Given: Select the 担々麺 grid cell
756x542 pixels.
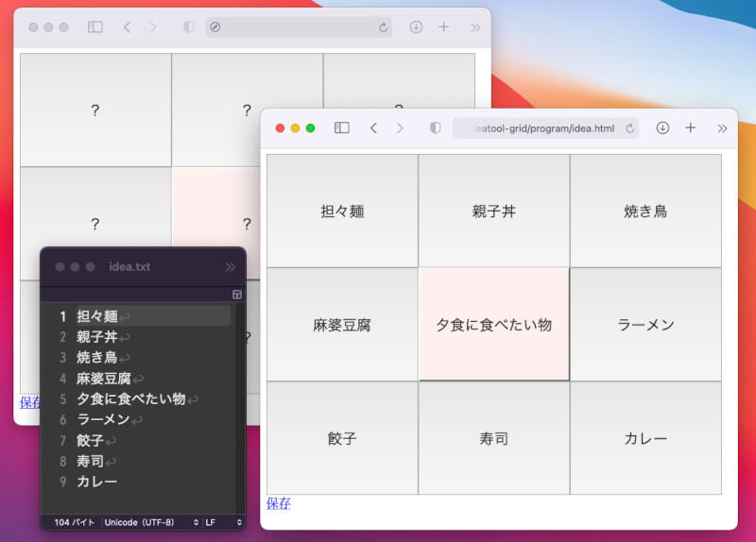Looking at the screenshot, I should pos(342,211).
